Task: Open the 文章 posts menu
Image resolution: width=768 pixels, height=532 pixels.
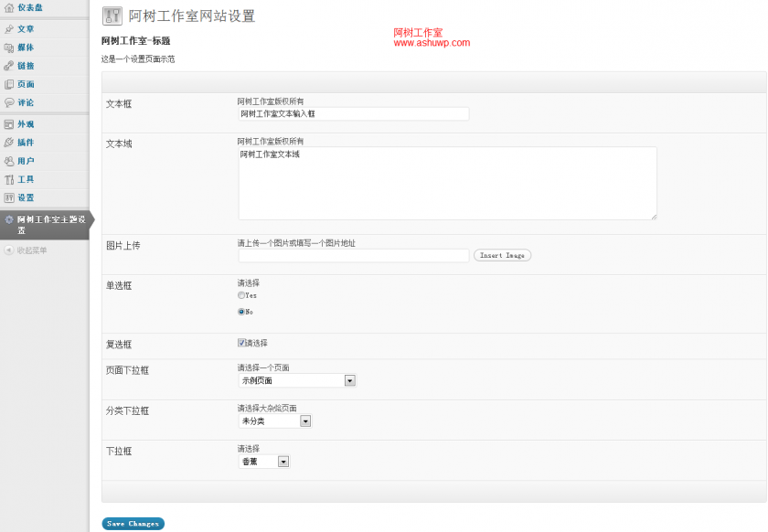Action: point(26,29)
